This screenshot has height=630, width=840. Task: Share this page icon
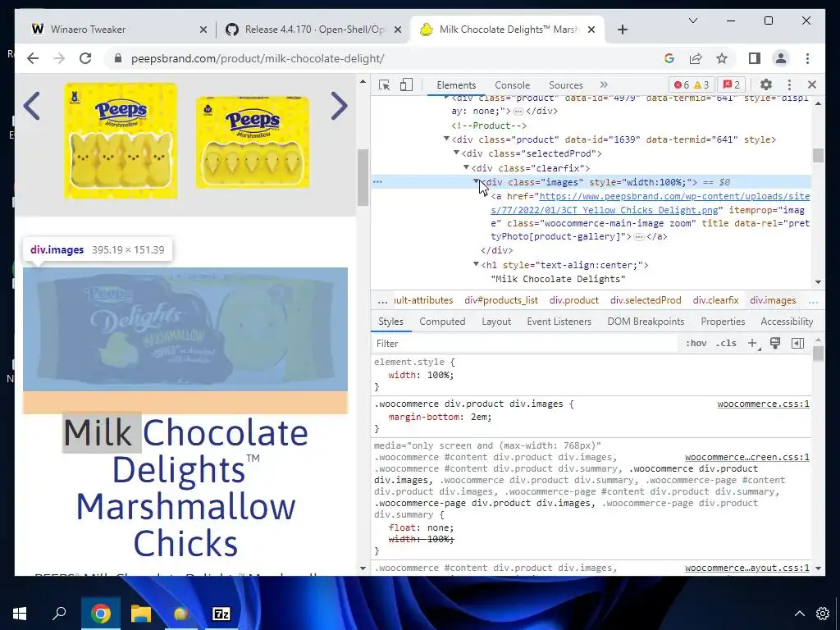(696, 58)
